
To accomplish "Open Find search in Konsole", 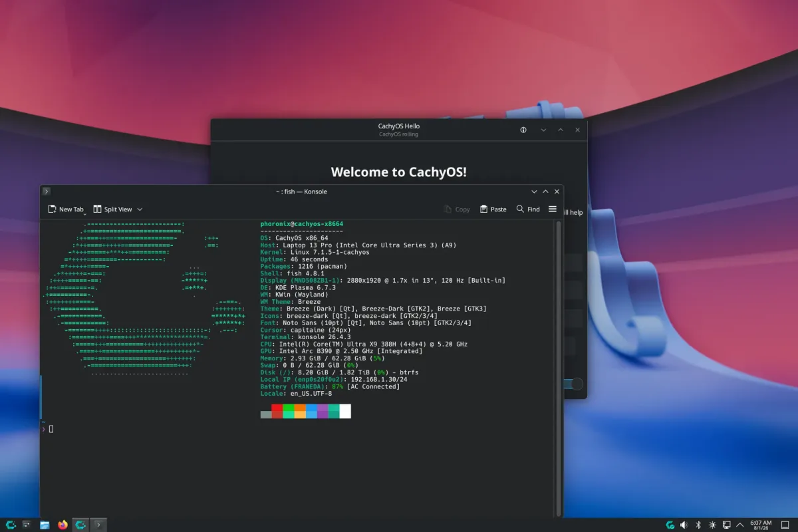I will (x=527, y=209).
